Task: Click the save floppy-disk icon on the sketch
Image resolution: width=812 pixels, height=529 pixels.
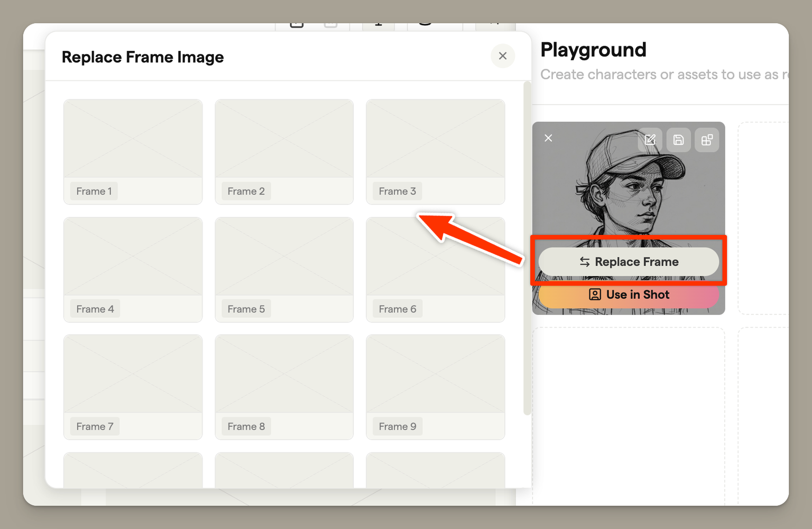Action: click(678, 140)
